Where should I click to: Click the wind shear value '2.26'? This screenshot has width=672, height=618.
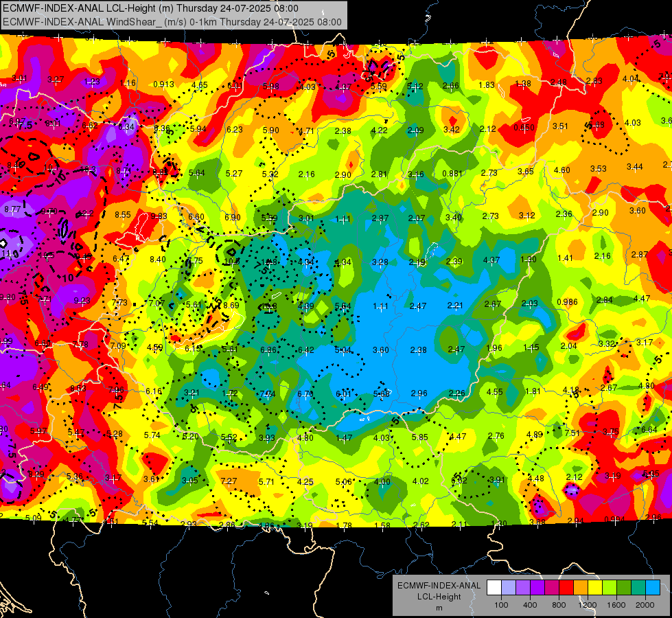[x=457, y=393]
